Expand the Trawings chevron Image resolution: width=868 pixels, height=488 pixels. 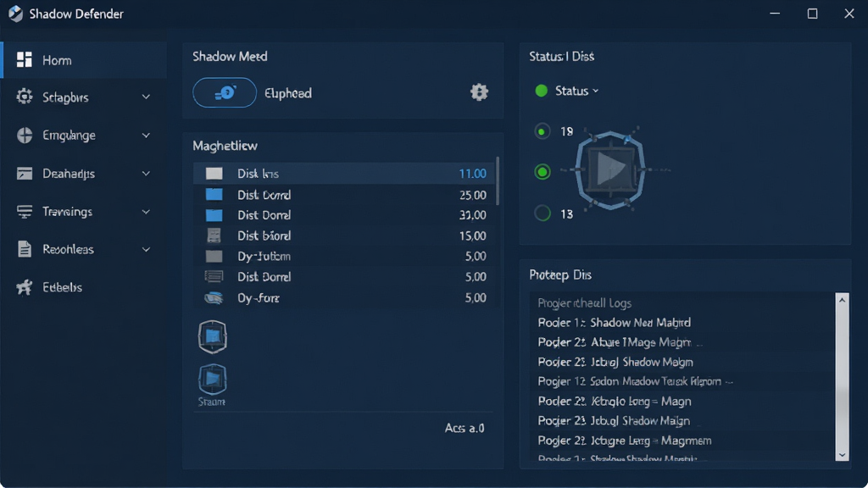146,211
